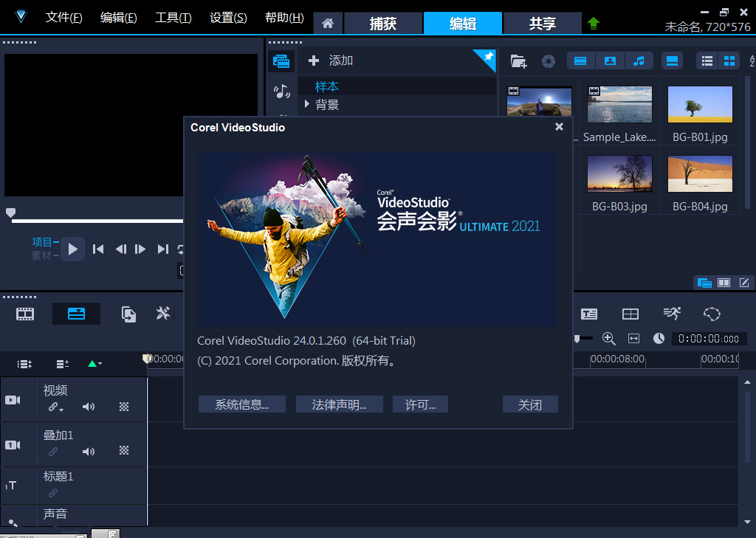Mute the 视频 track audio

(x=89, y=407)
